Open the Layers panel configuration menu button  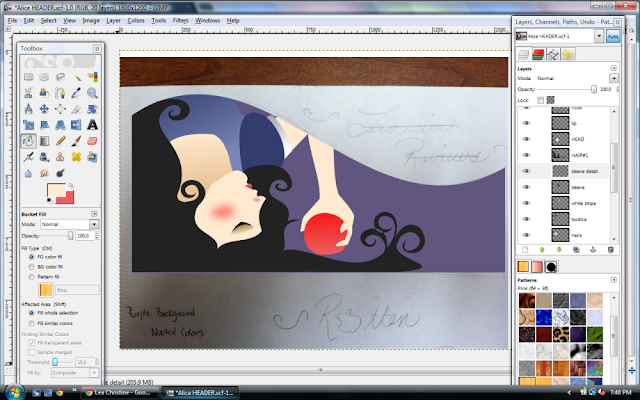[613, 68]
